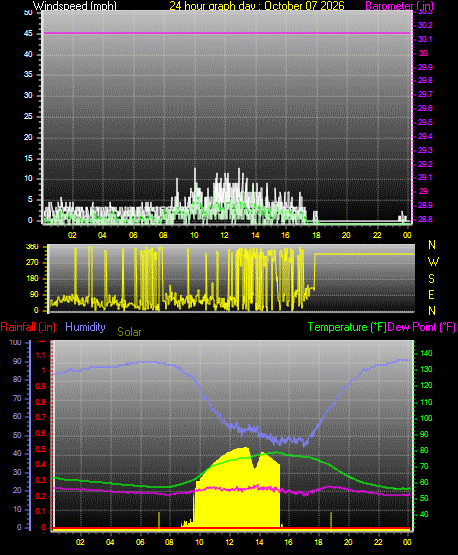
Task: Click the E compass direction label
Action: point(431,294)
